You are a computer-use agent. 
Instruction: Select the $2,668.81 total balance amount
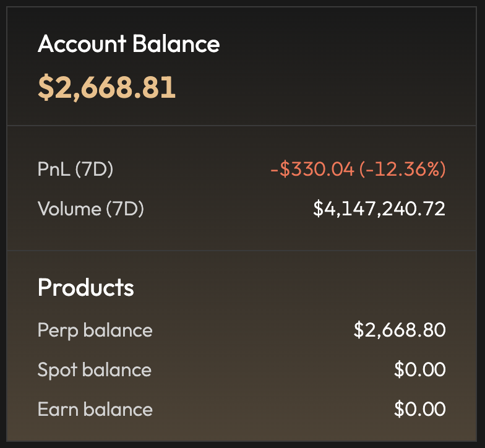(107, 87)
